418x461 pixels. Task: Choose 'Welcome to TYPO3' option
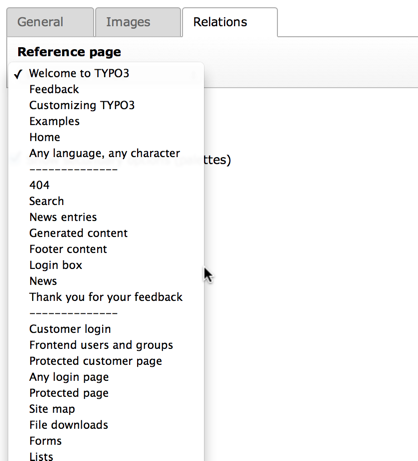coord(106,73)
